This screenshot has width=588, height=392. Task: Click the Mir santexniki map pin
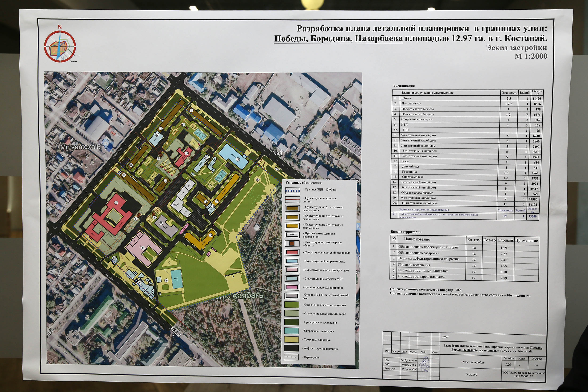106,143
